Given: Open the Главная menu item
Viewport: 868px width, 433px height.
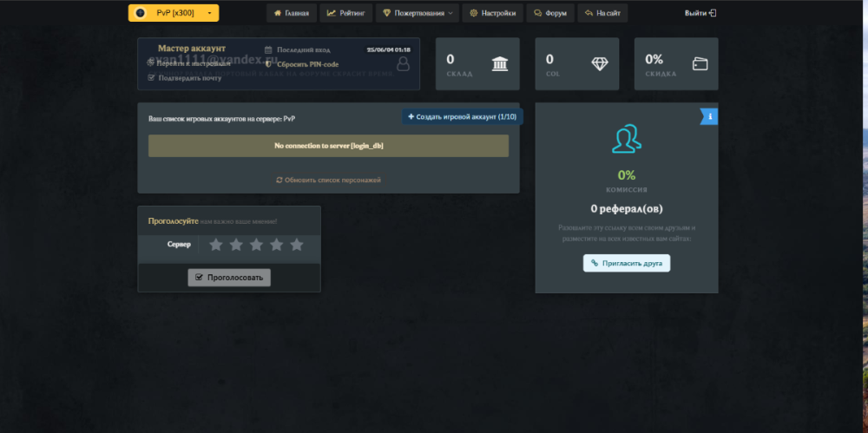Looking at the screenshot, I should (x=291, y=13).
